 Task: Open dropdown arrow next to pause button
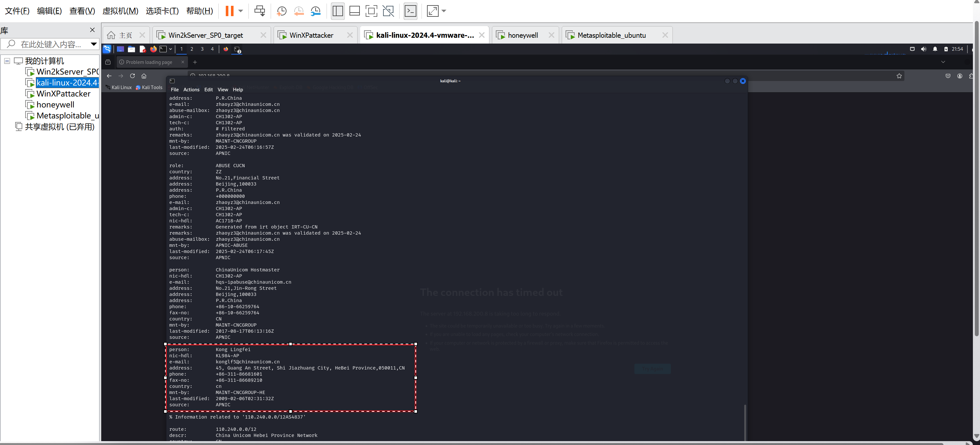coord(240,11)
